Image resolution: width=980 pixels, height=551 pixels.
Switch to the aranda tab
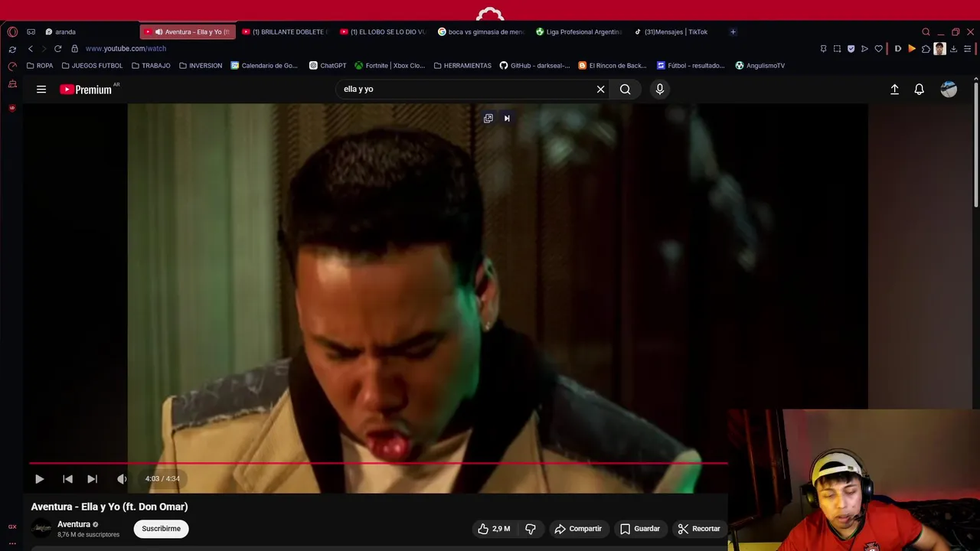pos(88,32)
